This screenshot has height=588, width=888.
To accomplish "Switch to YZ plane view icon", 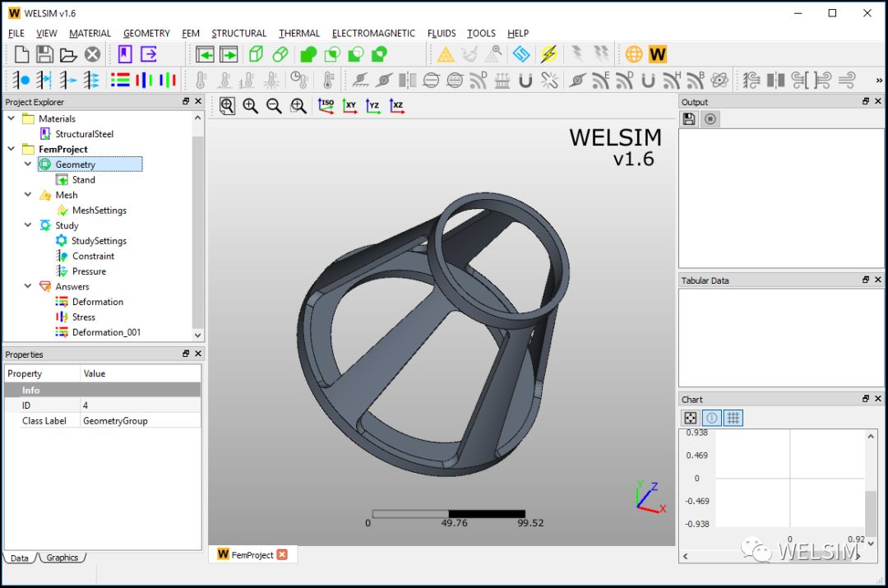I will point(373,106).
